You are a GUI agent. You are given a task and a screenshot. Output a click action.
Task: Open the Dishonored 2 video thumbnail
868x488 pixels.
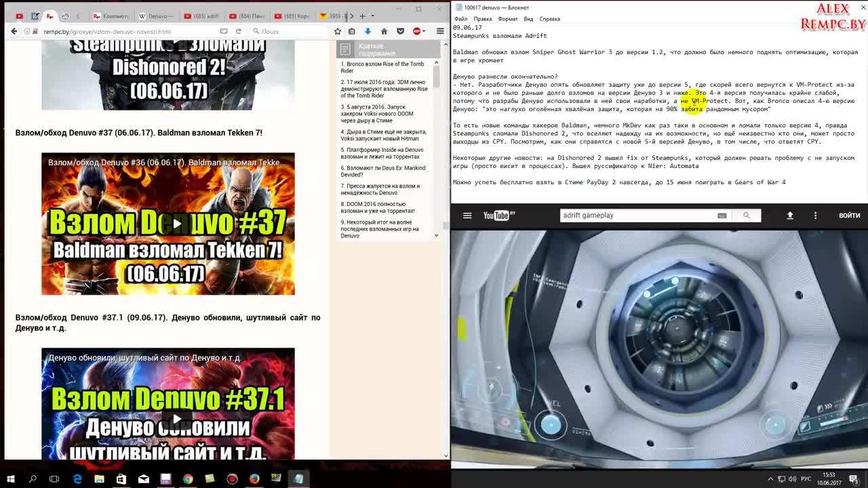click(168, 74)
